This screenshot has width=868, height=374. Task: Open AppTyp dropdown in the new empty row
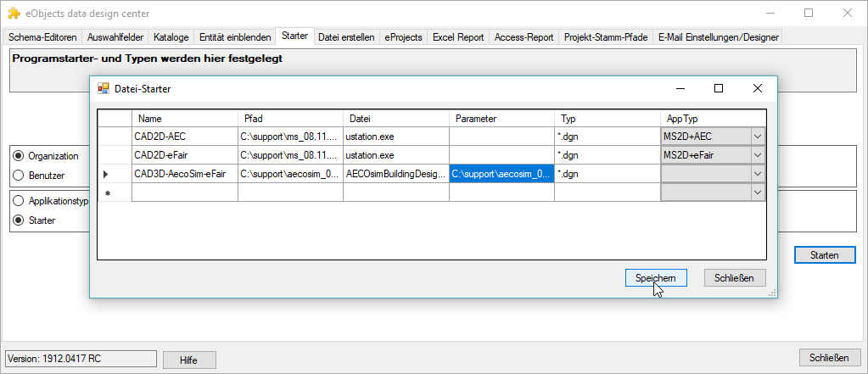pyautogui.click(x=758, y=193)
